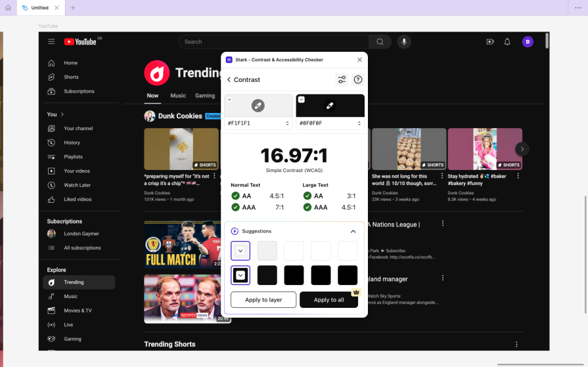The height and width of the screenshot is (367, 588).
Task: Open the YouTube hamburger menu
Action: (51, 41)
